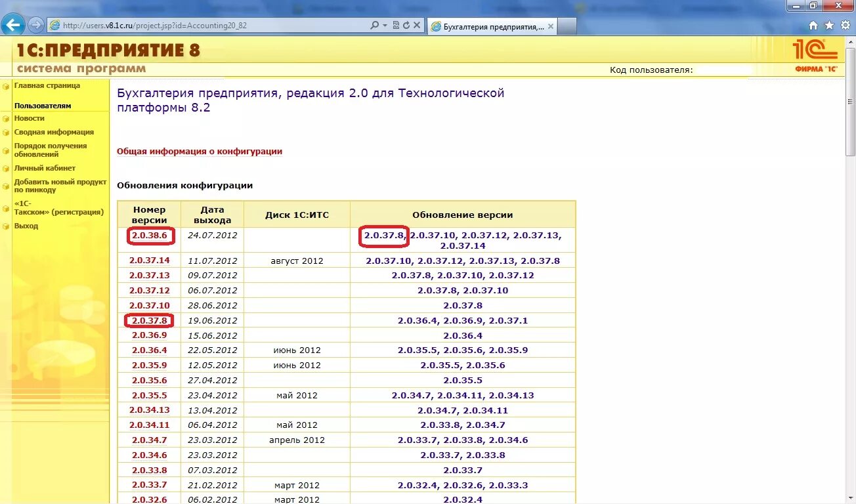This screenshot has width=856, height=504.
Task: Open version 2.0.33.8 in the version number column
Action: 150,471
